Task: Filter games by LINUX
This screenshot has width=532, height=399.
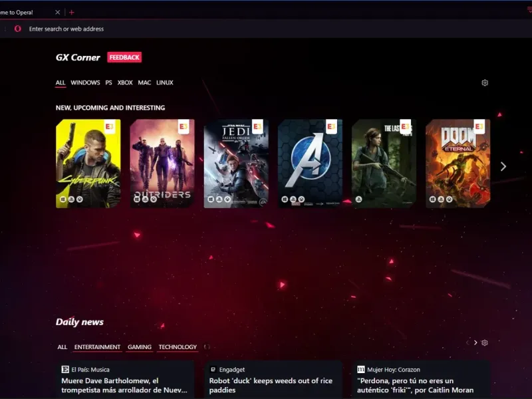Action: [x=164, y=82]
